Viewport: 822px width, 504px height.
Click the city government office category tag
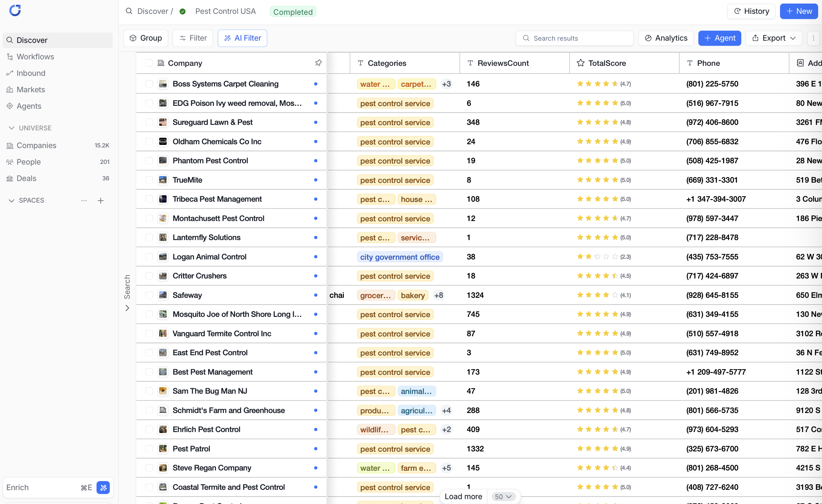point(400,257)
